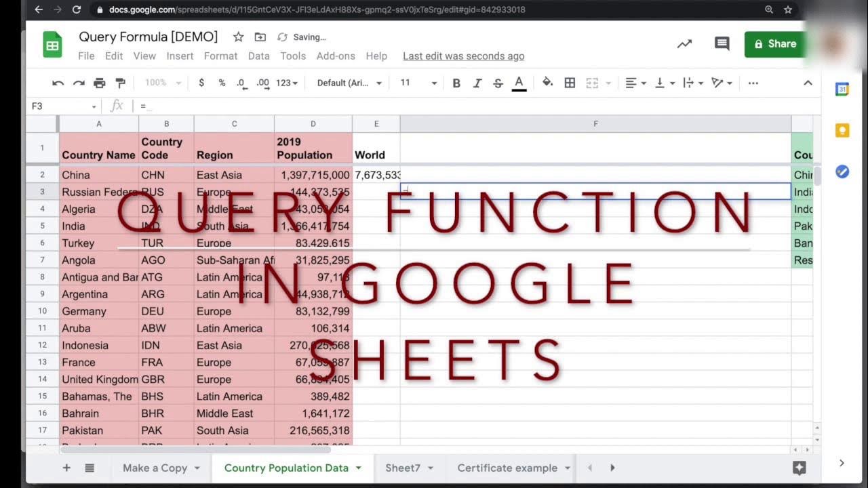Open the Add-ons menu
The image size is (868, 488).
point(336,56)
